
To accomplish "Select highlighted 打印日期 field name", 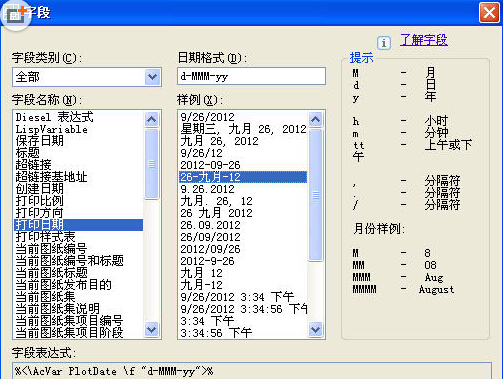I will [x=79, y=225].
